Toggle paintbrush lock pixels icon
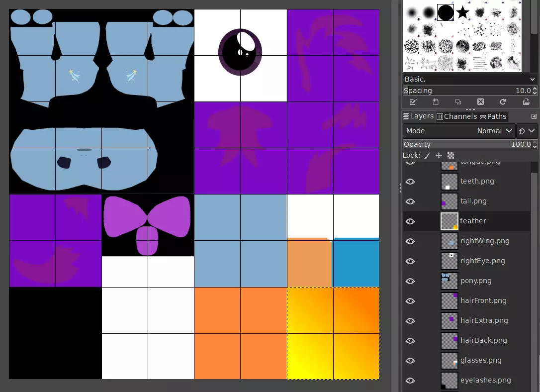Screen dimensions: 540x392 click(x=427, y=156)
